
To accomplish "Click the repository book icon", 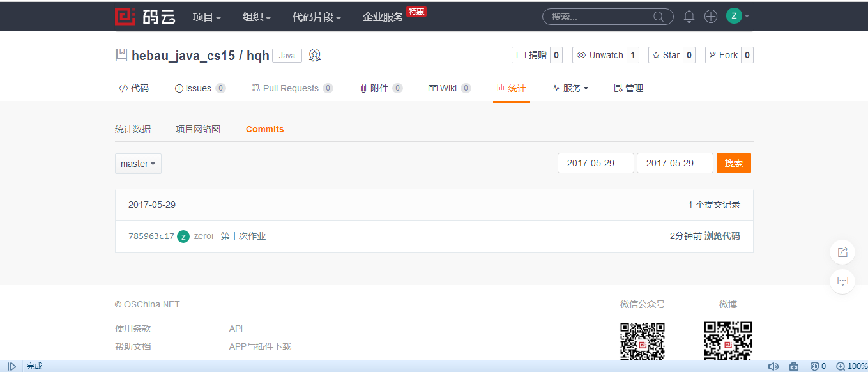I will click(121, 55).
